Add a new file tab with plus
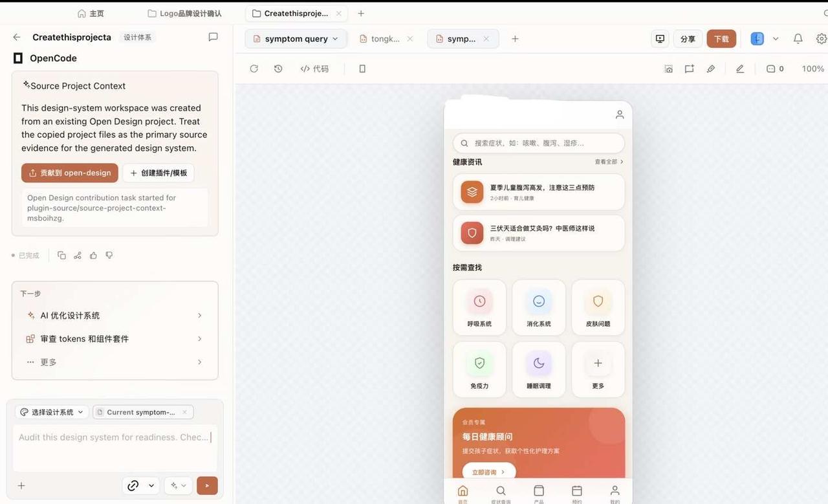828x504 pixels. tap(515, 39)
